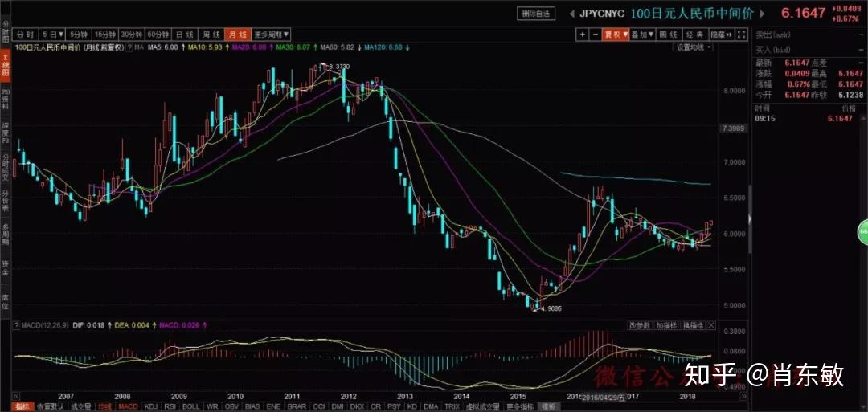Screen dimensions: 868x412
Task: Switch to 日线 daily period
Action: (184, 35)
